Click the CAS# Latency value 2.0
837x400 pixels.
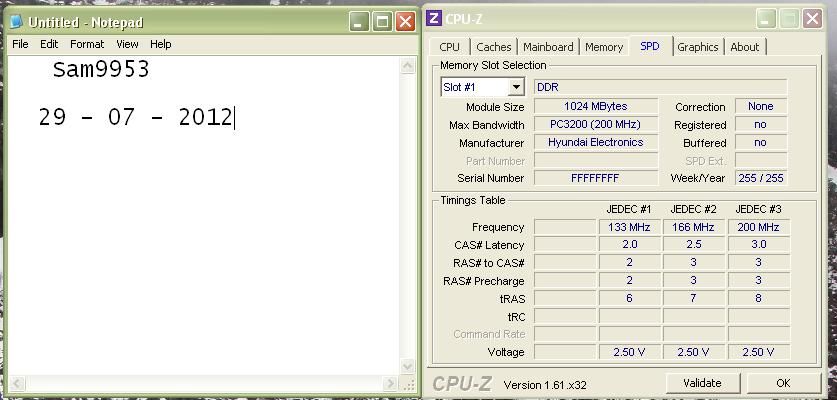[629, 245]
